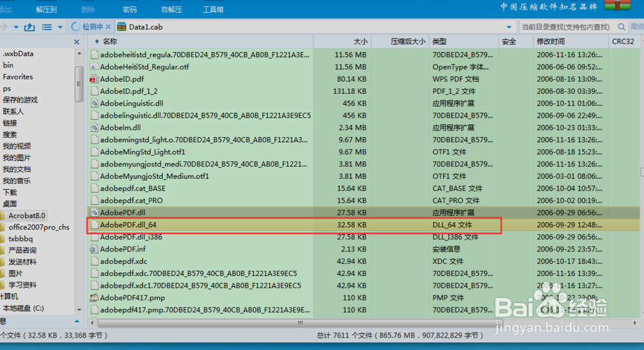Select the adobepdf.xdc file
This screenshot has width=644, height=350.
(x=123, y=261)
